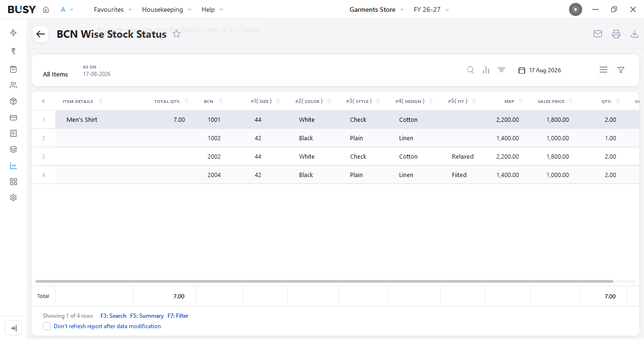Email the report via envelope icon
Image resolution: width=644 pixels, height=339 pixels.
598,34
